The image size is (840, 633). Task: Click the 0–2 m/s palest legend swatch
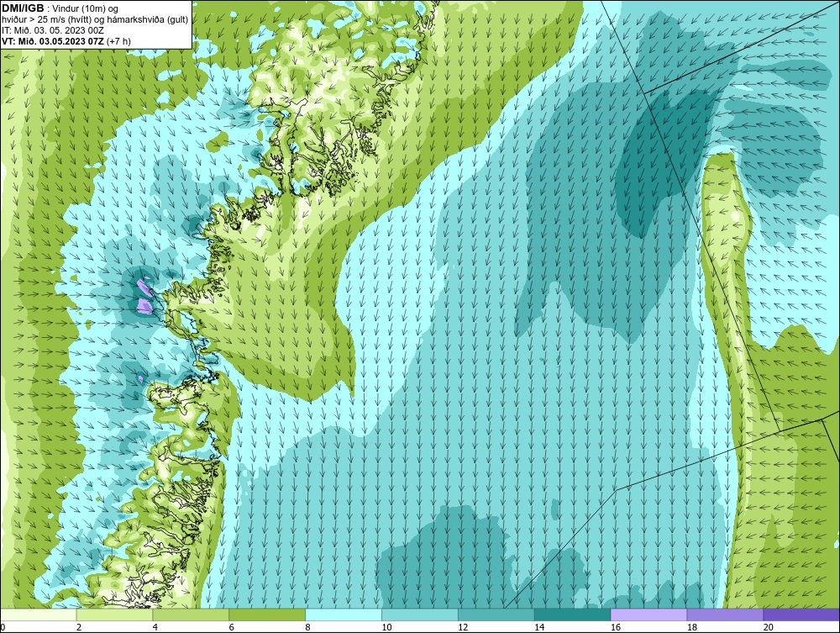(x=39, y=615)
